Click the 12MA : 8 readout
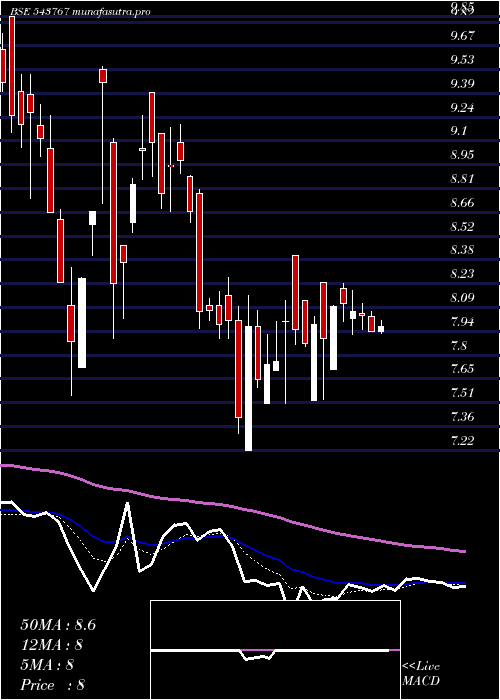 pyautogui.click(x=52, y=645)
